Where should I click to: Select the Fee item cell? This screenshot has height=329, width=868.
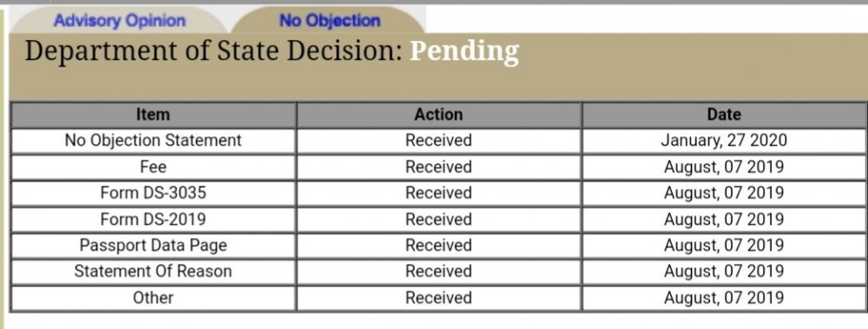tap(154, 167)
